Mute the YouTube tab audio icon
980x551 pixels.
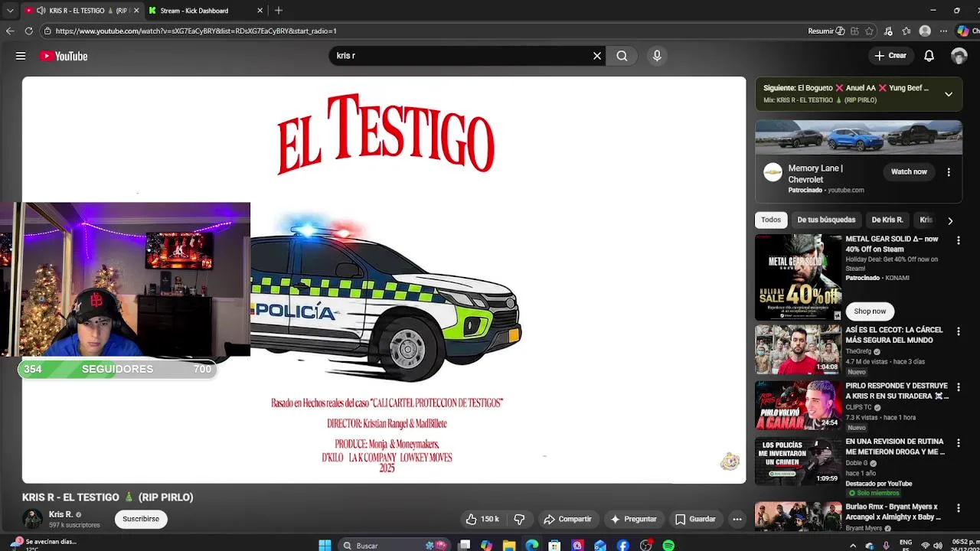[x=41, y=11]
